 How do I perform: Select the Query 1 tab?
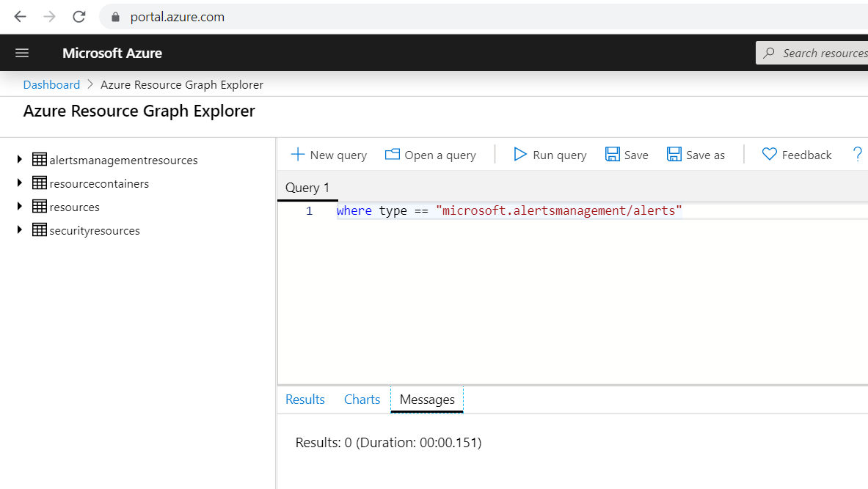click(307, 188)
